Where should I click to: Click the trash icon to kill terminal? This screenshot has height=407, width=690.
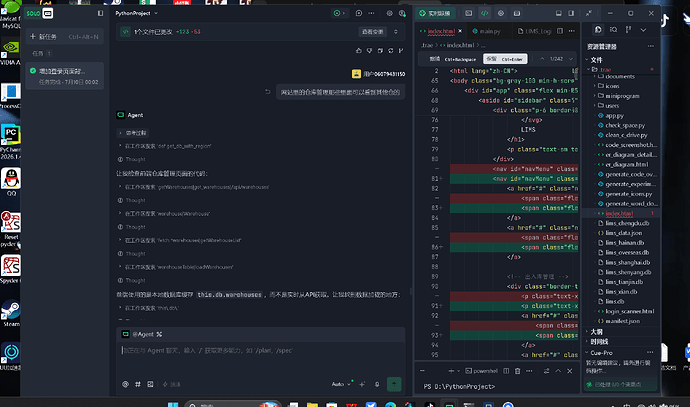click(x=518, y=371)
